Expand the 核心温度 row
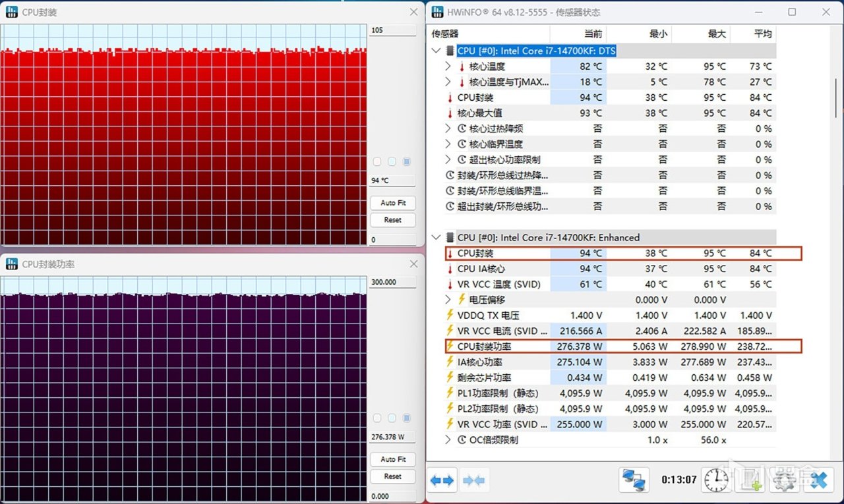 point(448,67)
